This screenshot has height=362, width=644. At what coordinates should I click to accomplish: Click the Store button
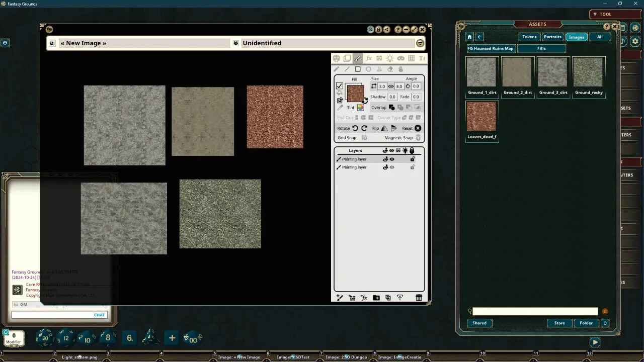pos(559,323)
